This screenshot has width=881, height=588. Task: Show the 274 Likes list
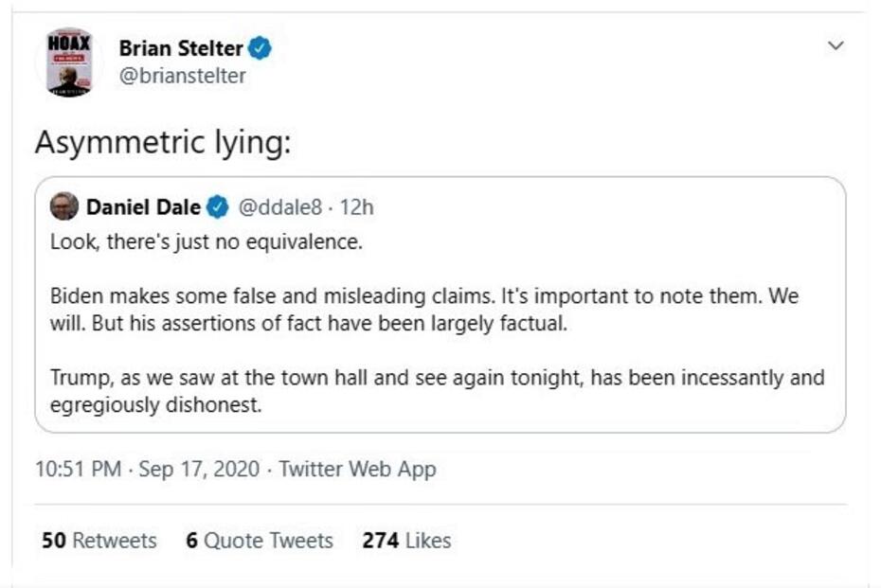(406, 541)
